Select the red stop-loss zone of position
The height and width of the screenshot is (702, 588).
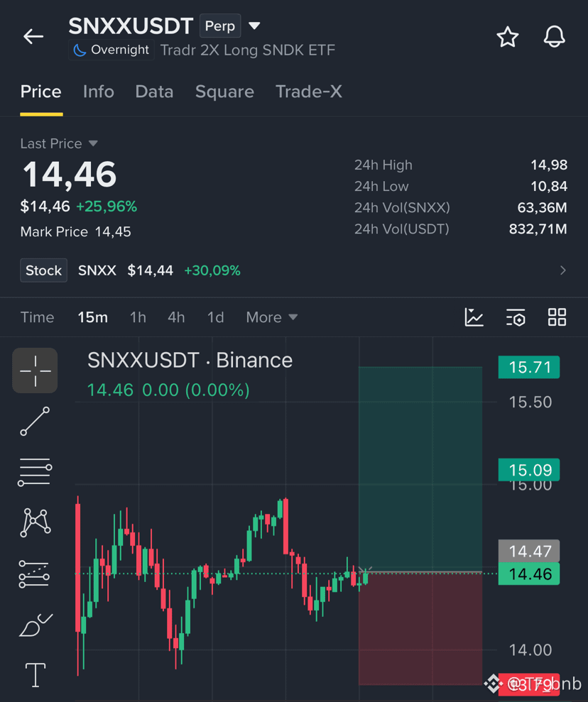420,629
